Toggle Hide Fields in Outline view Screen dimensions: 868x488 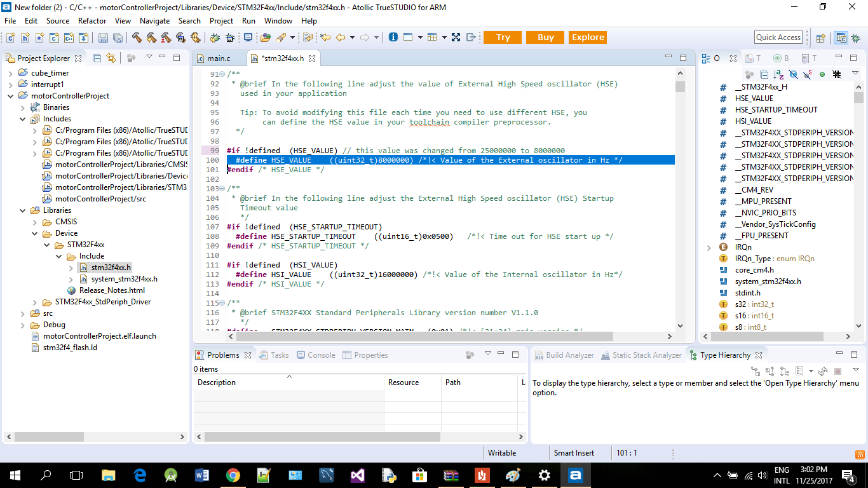tap(793, 74)
